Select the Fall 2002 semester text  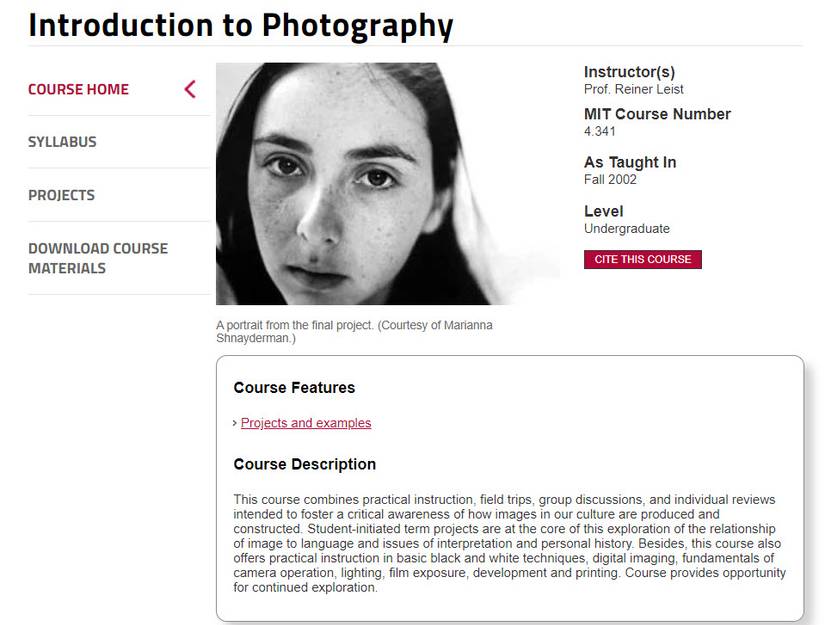610,178
